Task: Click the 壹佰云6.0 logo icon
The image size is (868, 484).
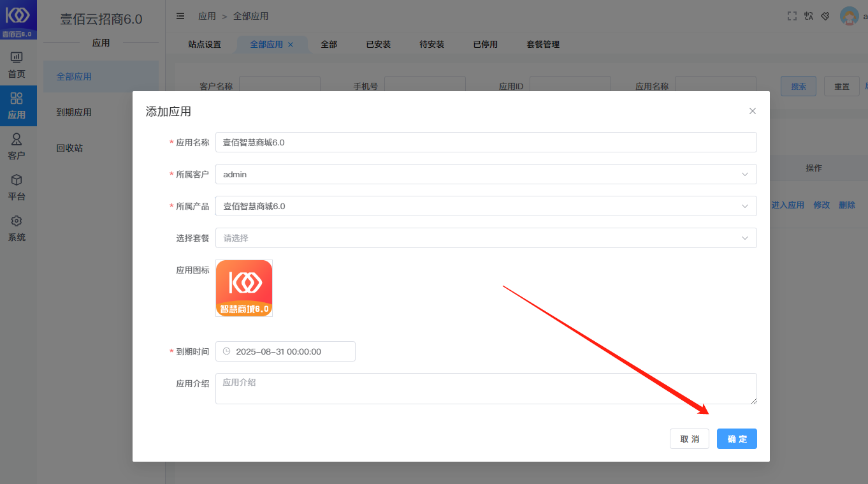Action: point(18,19)
